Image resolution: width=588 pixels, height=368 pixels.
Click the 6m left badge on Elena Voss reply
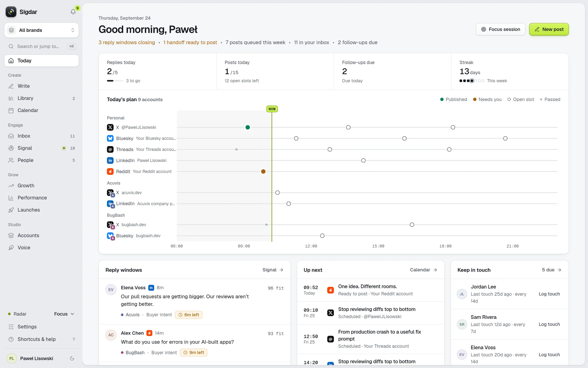tap(189, 315)
